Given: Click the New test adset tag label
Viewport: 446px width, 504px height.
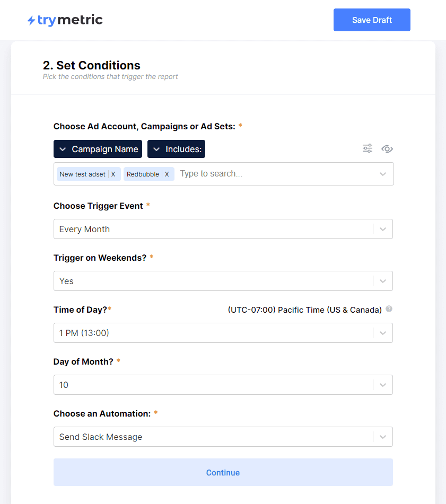Looking at the screenshot, I should coord(82,174).
